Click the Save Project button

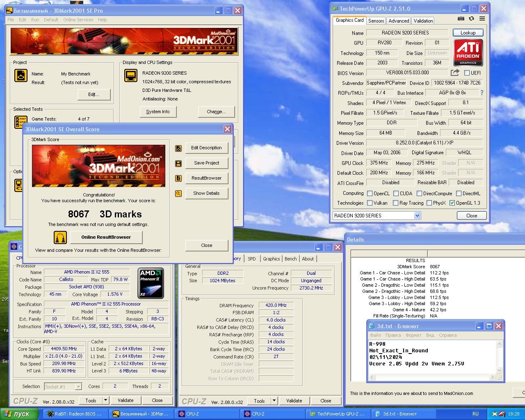(206, 163)
